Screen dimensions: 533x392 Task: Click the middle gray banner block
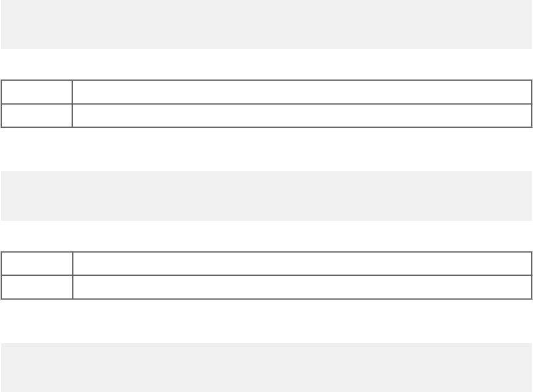tap(267, 196)
